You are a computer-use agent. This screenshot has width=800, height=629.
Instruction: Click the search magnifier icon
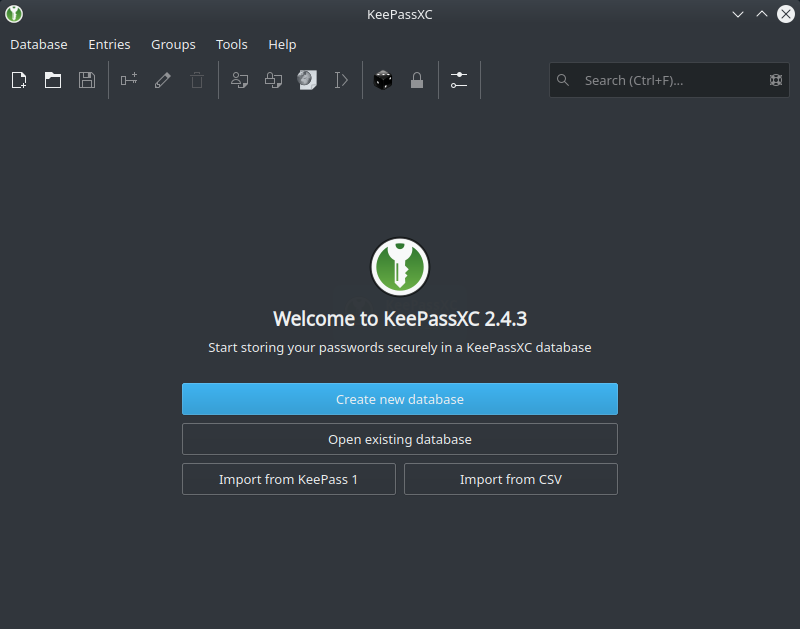(x=563, y=80)
